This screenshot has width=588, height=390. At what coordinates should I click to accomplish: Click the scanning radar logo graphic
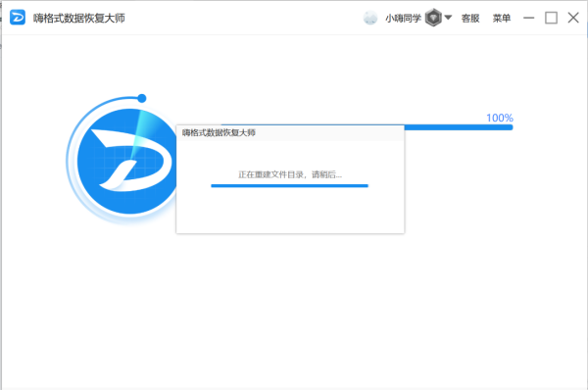[122, 161]
